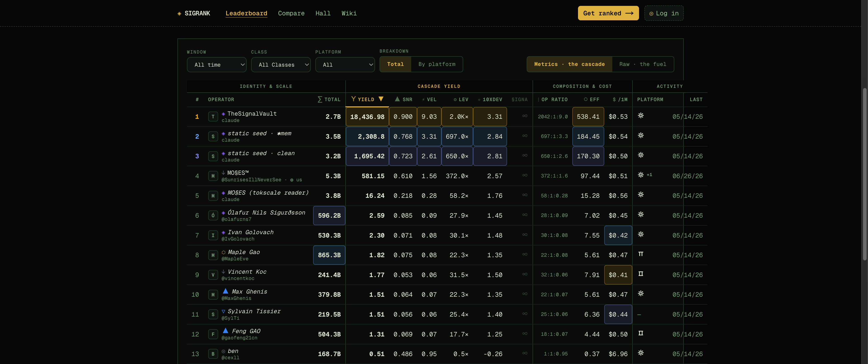Image resolution: width=868 pixels, height=364 pixels.
Task: Click the blue triangle icon beside Feng GAO
Action: 225,331
